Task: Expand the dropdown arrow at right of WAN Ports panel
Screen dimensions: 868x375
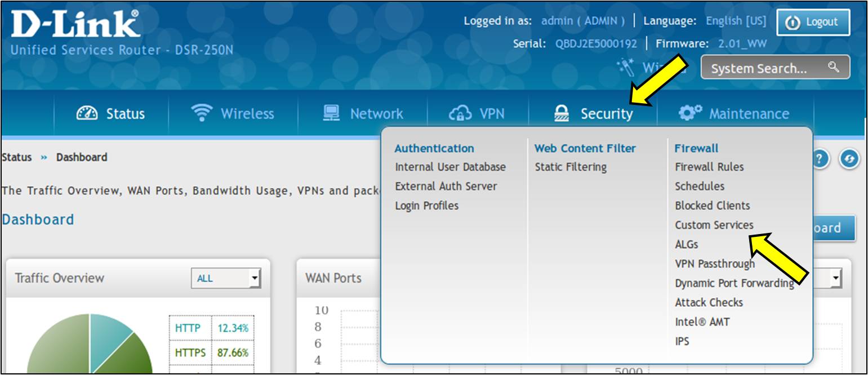Action: point(836,278)
